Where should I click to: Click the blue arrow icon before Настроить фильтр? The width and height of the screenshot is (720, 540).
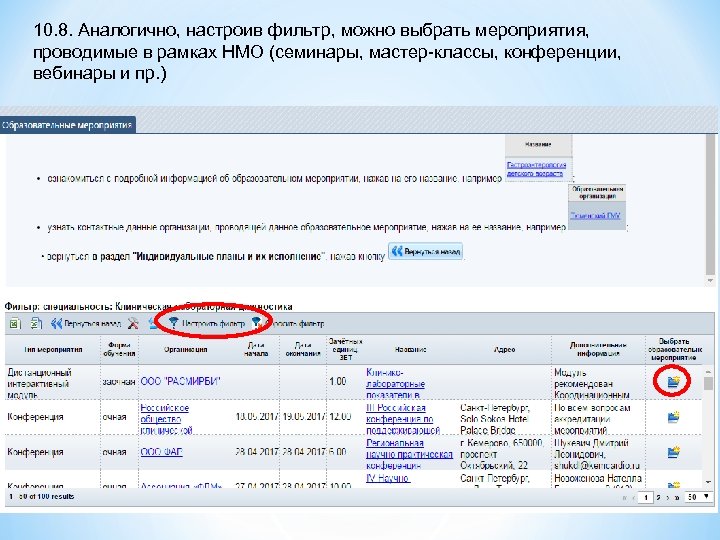[153, 324]
